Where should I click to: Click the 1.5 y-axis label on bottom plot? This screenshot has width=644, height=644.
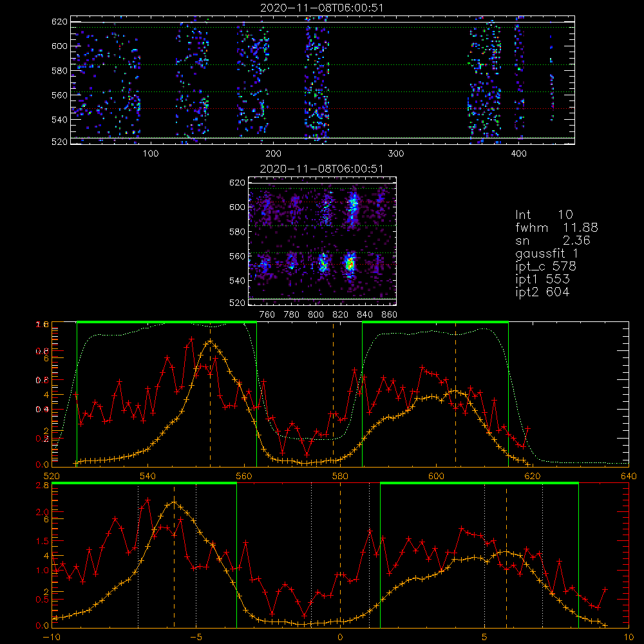[x=43, y=541]
